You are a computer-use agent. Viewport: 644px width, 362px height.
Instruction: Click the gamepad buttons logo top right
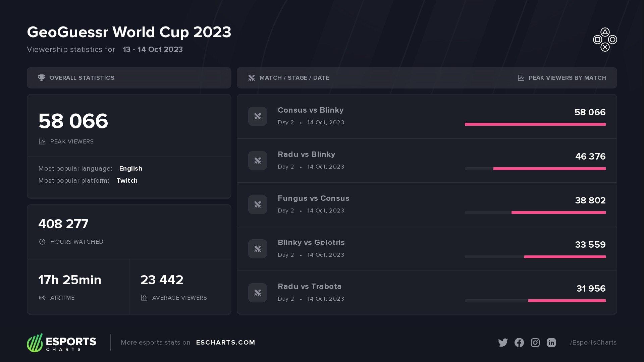point(605,40)
